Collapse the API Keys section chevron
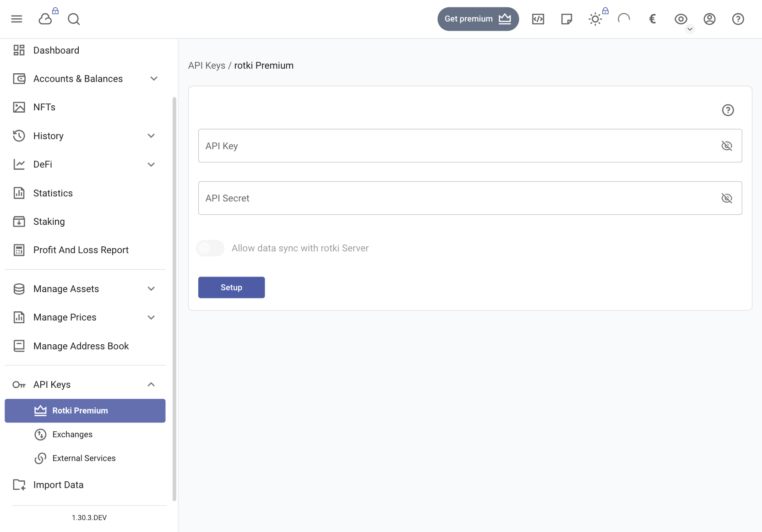The width and height of the screenshot is (762, 532). coord(151,385)
